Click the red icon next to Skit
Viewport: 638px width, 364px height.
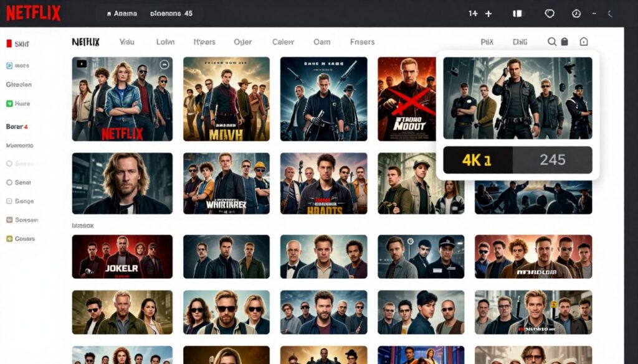tap(9, 44)
